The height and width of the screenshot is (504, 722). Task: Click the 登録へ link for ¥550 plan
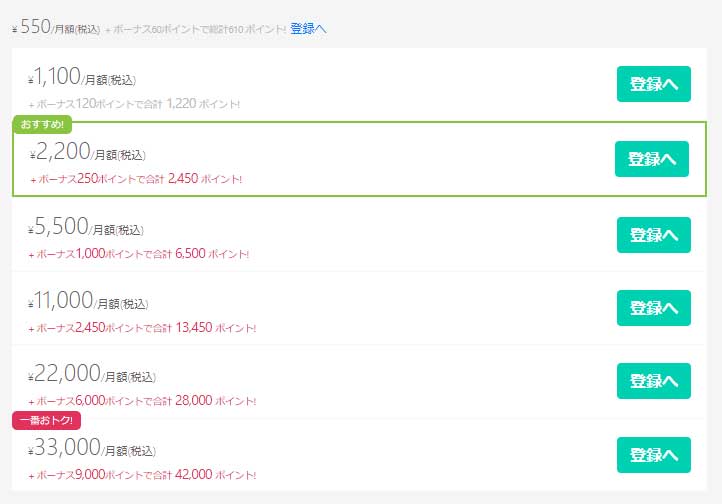click(x=308, y=29)
